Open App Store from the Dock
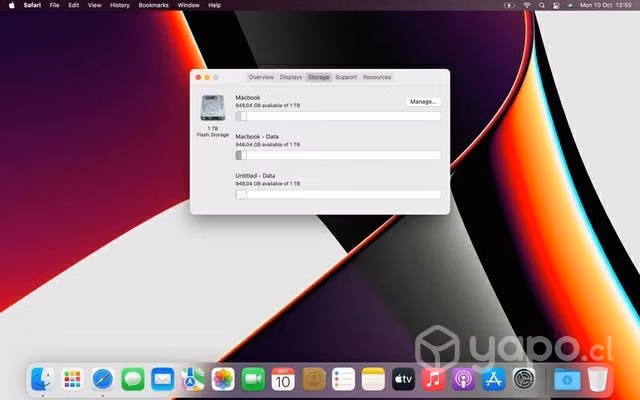This screenshot has height=400, width=640. click(x=493, y=379)
